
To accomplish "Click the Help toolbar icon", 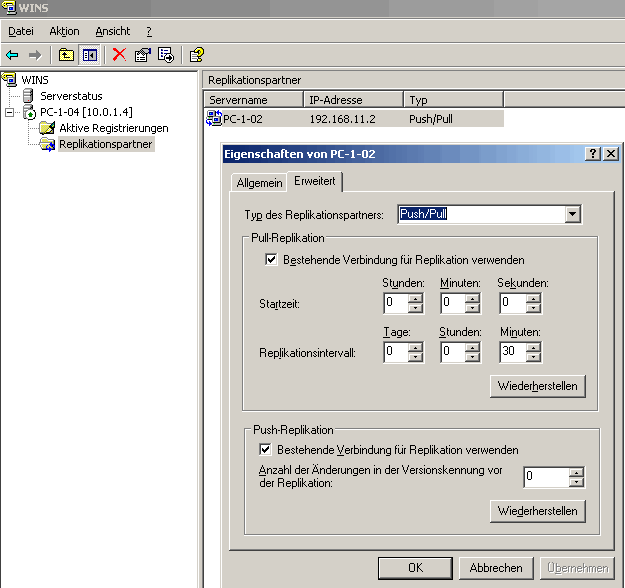I will pos(197,55).
